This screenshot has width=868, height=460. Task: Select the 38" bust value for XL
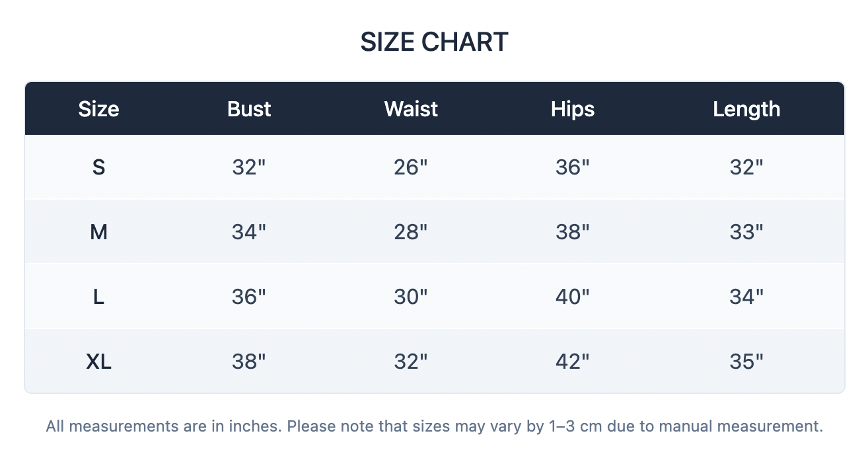click(249, 362)
